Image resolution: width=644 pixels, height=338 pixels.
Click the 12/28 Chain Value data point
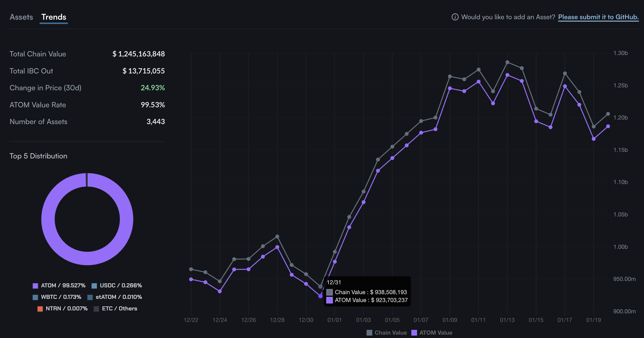coord(277,237)
